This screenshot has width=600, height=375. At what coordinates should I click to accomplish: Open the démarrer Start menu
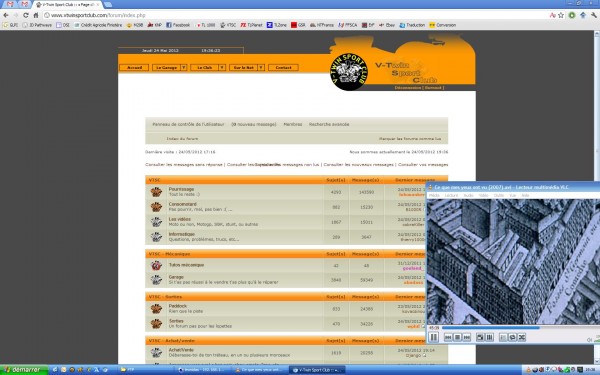pos(24,370)
